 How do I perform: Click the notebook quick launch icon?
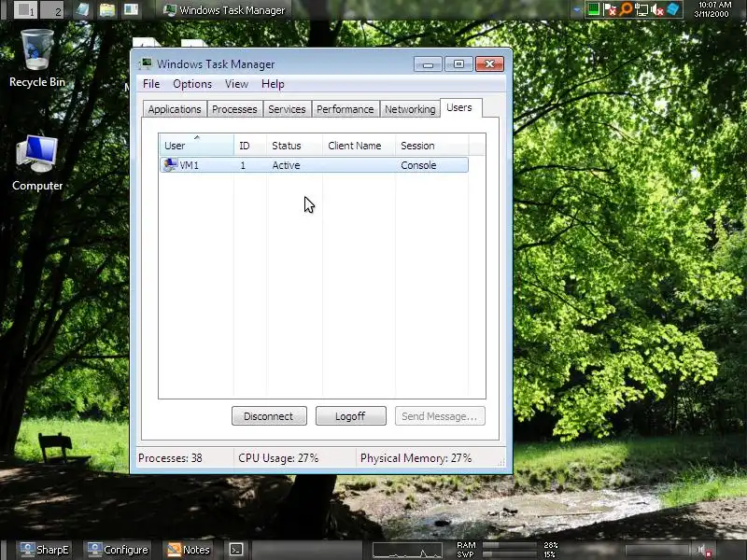click(x=82, y=9)
